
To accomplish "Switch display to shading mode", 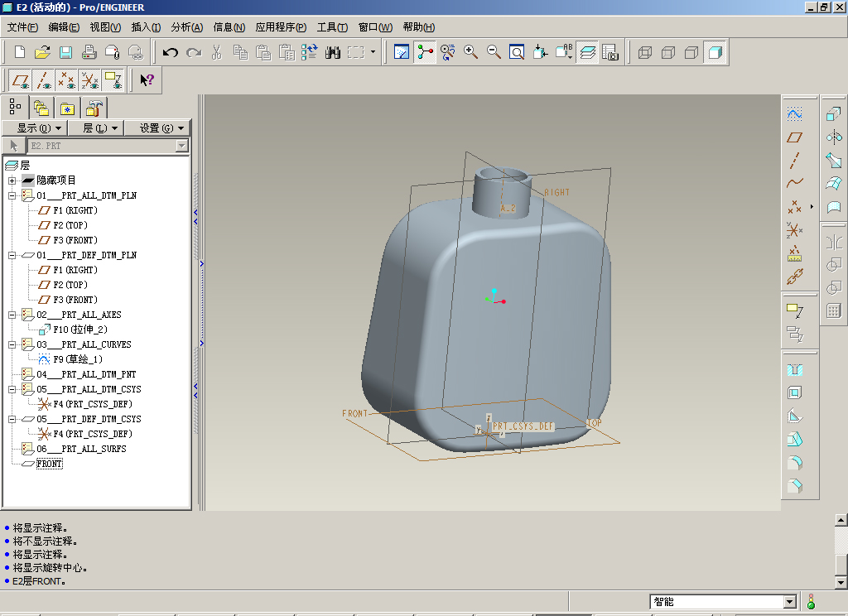I will tap(715, 52).
